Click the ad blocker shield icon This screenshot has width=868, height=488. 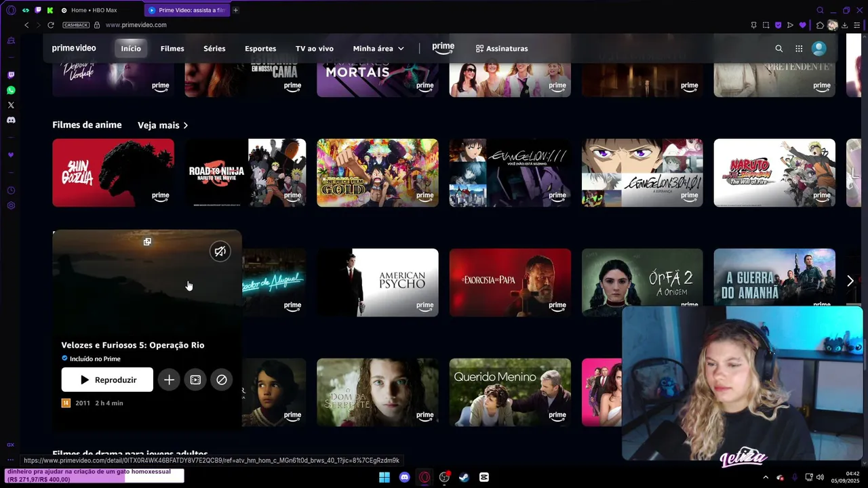coord(778,25)
